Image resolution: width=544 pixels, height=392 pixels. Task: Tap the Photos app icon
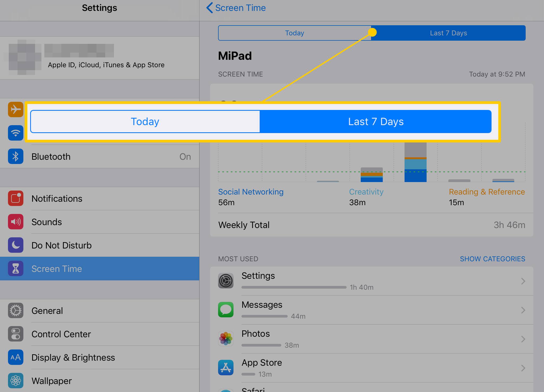pyautogui.click(x=226, y=338)
